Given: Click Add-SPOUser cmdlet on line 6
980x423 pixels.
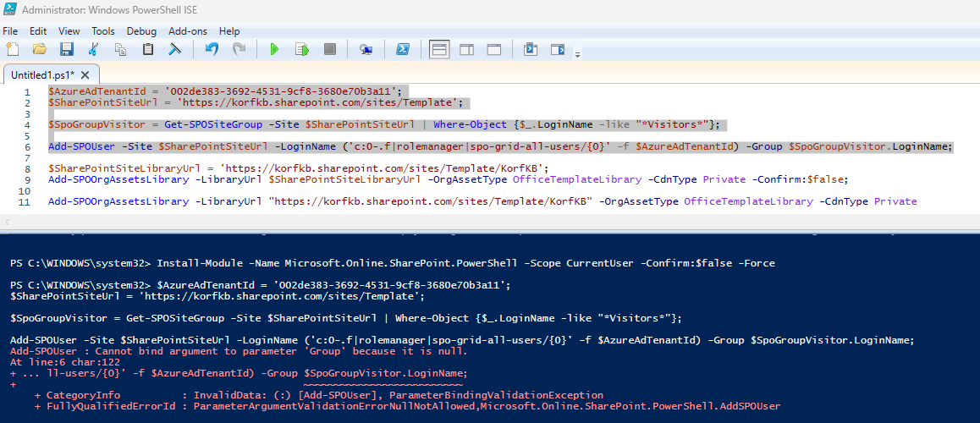Looking at the screenshot, I should click(x=81, y=147).
